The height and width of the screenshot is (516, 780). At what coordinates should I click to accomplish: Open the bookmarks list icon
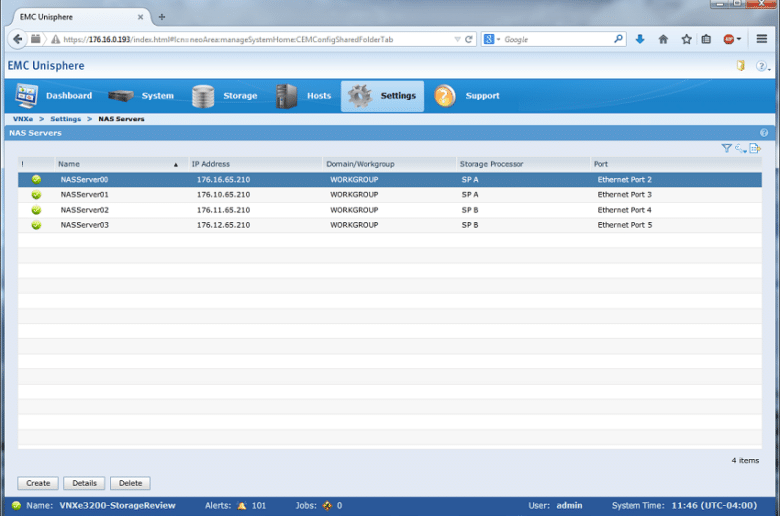pyautogui.click(x=706, y=39)
